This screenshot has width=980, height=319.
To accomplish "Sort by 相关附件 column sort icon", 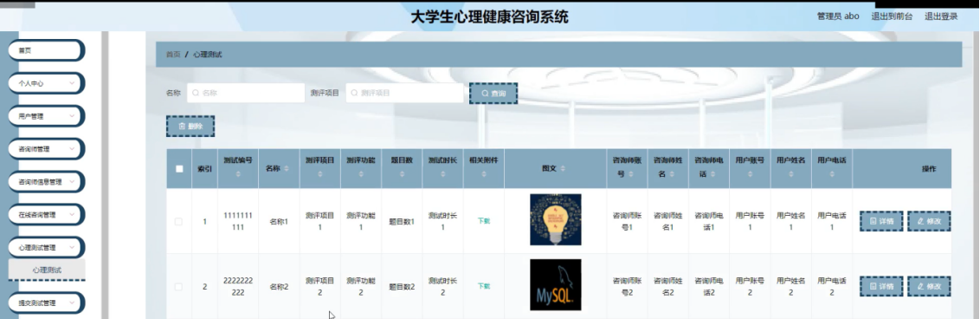I will click(484, 174).
